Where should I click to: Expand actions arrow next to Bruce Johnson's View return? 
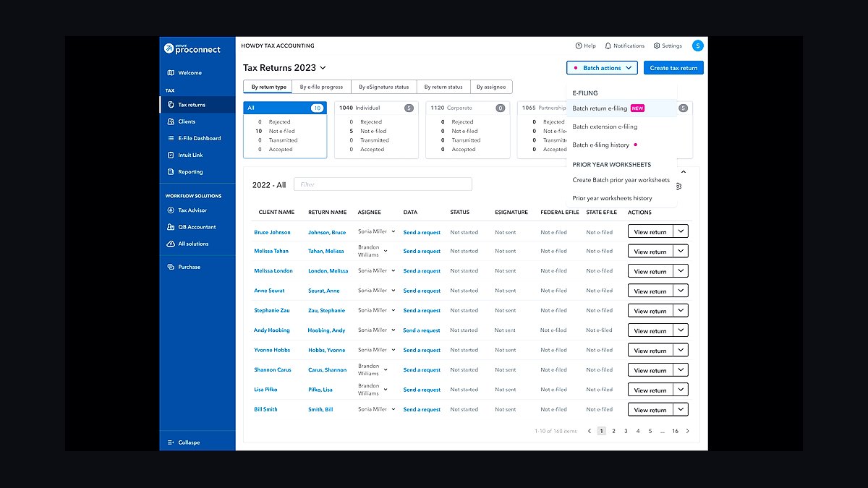[x=681, y=231]
